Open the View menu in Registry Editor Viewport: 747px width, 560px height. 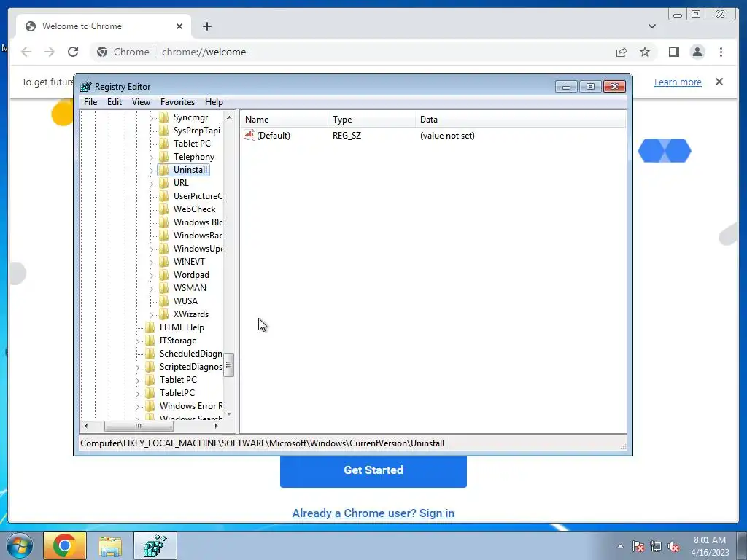(141, 102)
